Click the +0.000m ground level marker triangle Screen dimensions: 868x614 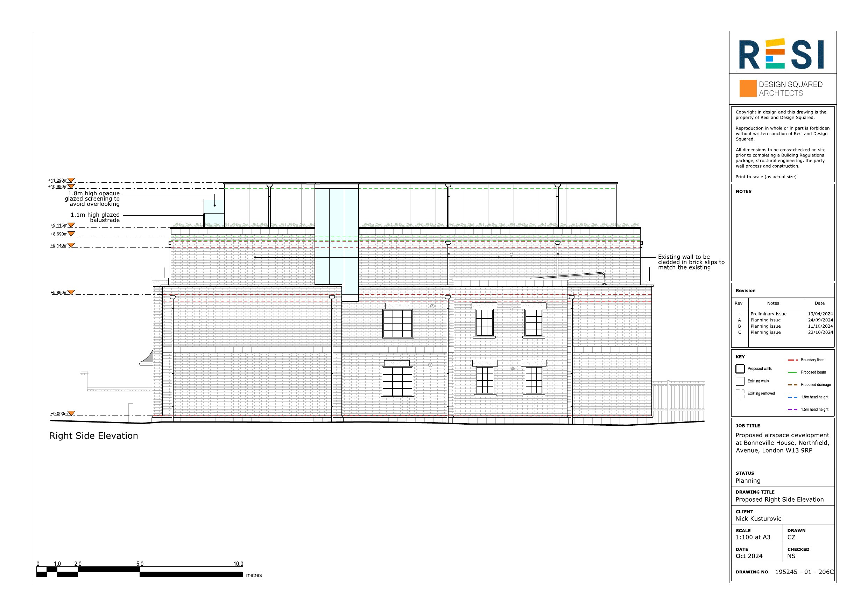[x=71, y=413]
